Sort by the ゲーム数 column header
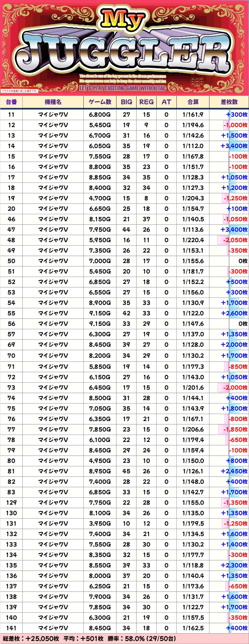249x644 pixels. [x=100, y=102]
